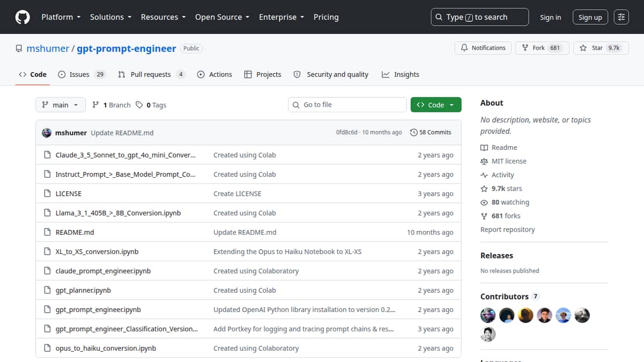Open the Enterprise dropdown
The height and width of the screenshot is (362, 644).
tap(281, 17)
